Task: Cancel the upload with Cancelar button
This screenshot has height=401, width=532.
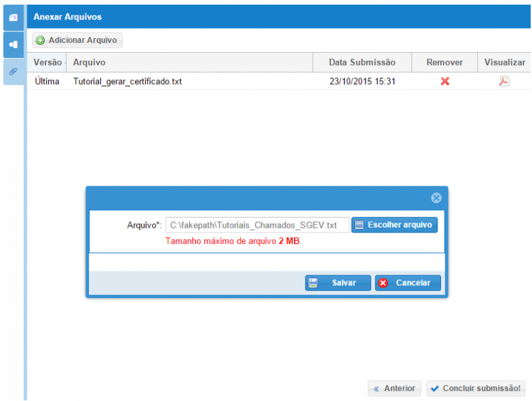Action: [x=408, y=283]
